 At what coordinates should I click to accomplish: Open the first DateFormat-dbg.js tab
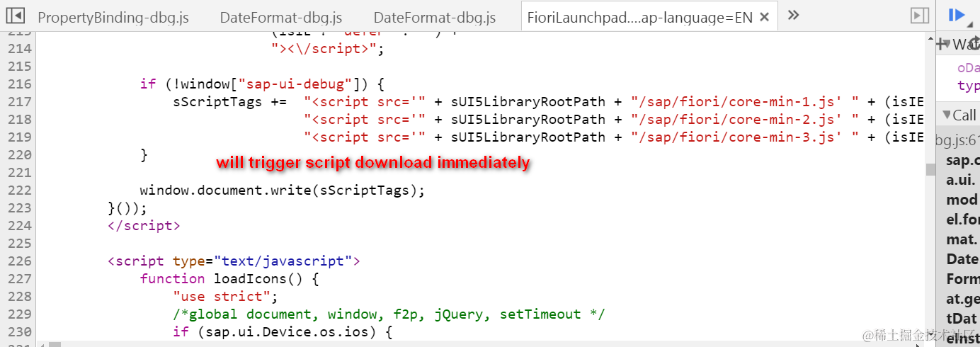(x=281, y=18)
